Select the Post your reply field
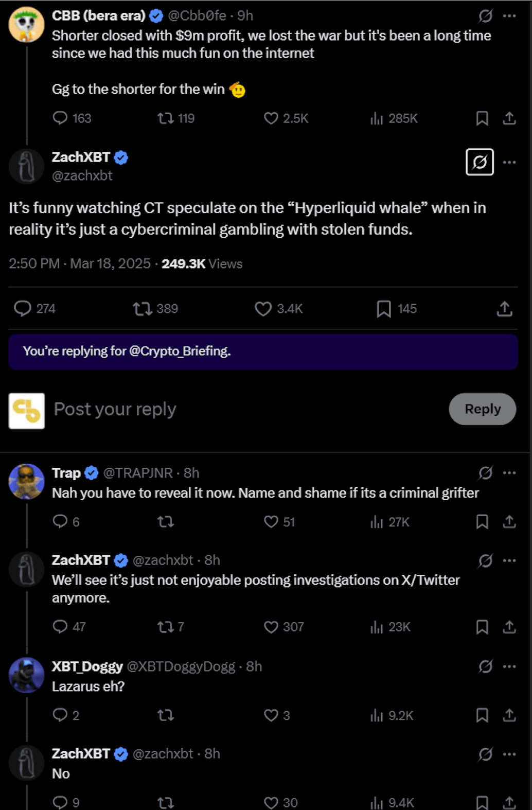 click(114, 409)
